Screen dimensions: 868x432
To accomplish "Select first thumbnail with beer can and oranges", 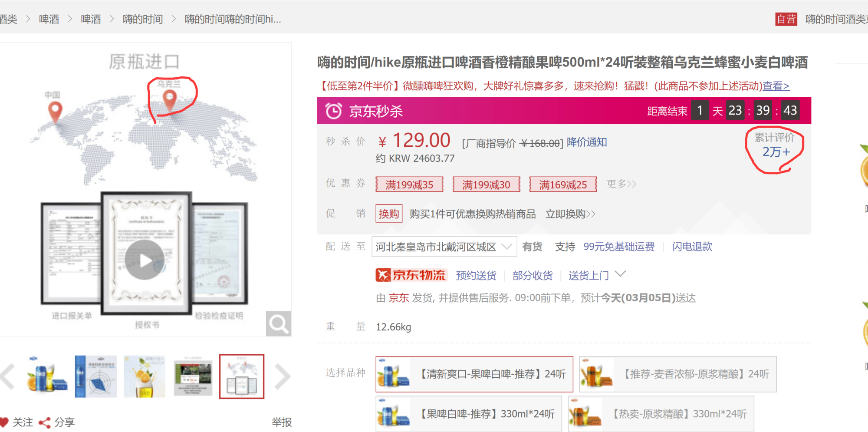I will [47, 376].
